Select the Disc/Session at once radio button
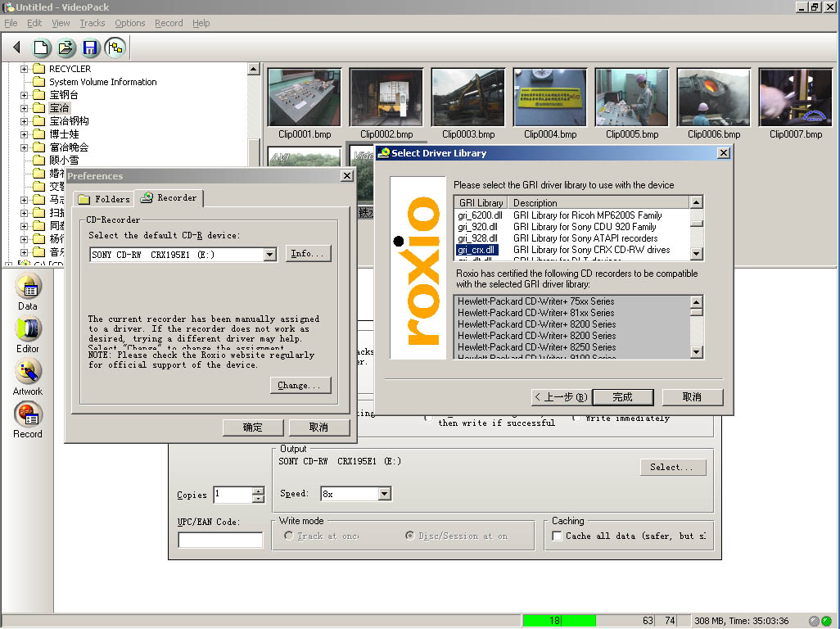The width and height of the screenshot is (840, 629). click(x=410, y=536)
